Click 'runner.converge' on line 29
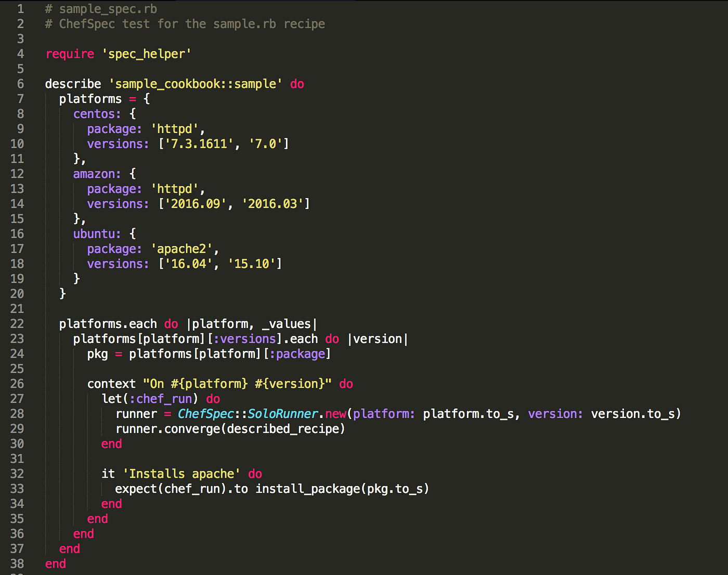 pos(168,429)
